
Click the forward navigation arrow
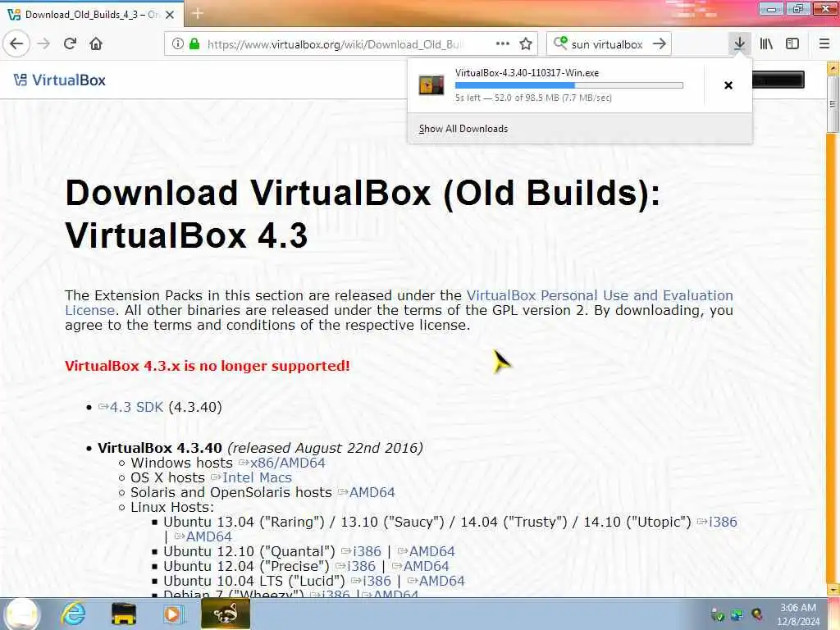[x=43, y=44]
